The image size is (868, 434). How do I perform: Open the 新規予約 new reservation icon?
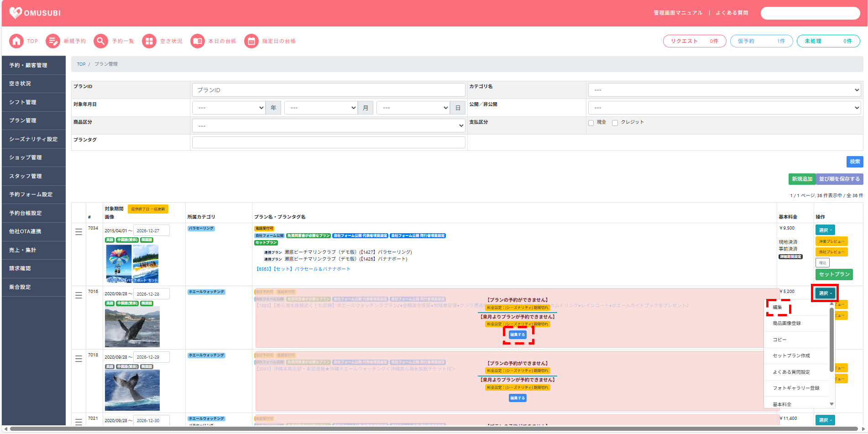click(53, 41)
